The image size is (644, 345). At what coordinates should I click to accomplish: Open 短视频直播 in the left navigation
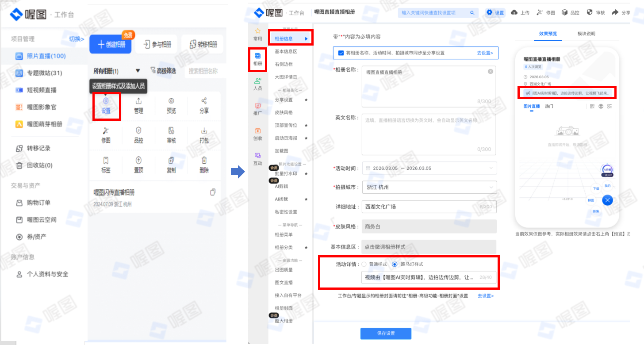coord(42,90)
